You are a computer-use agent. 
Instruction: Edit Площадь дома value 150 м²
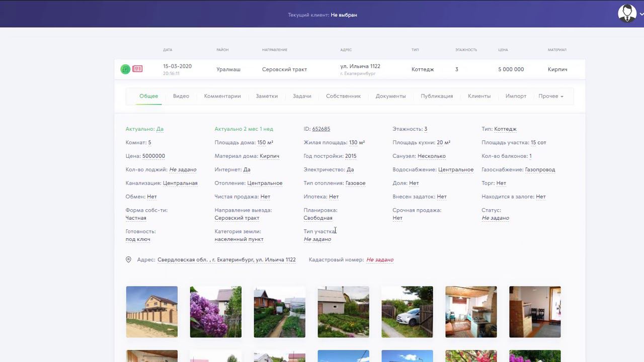(x=265, y=143)
